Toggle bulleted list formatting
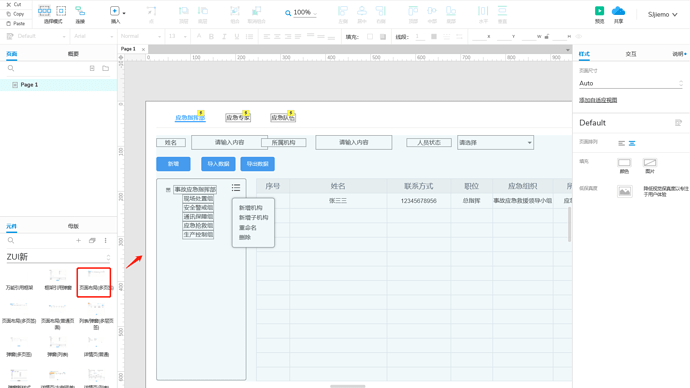690x388 pixels. point(250,37)
